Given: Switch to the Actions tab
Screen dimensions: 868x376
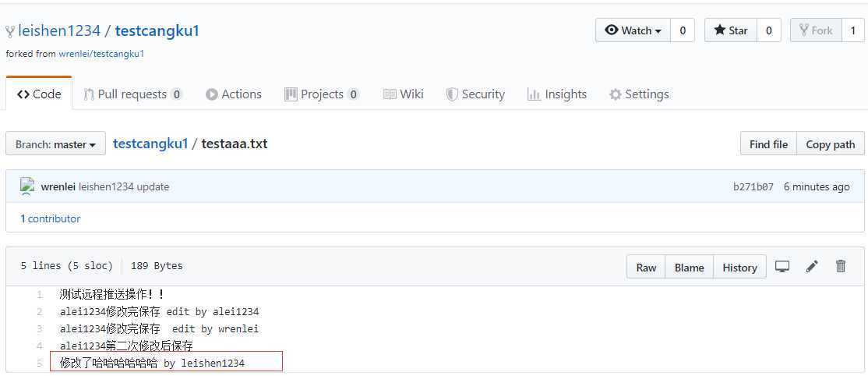Looking at the screenshot, I should click(234, 94).
